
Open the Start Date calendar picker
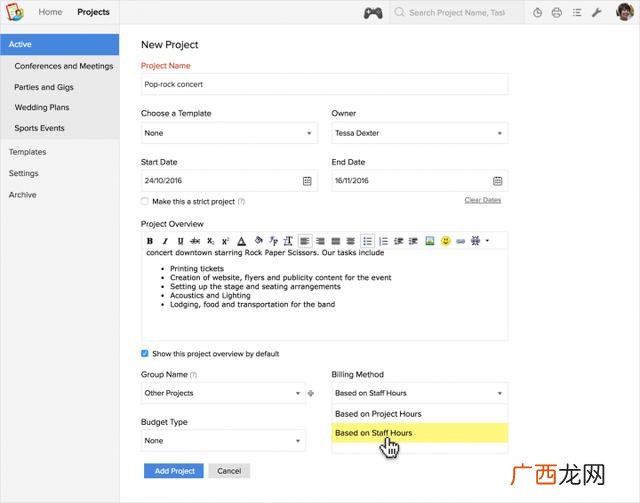pos(307,181)
